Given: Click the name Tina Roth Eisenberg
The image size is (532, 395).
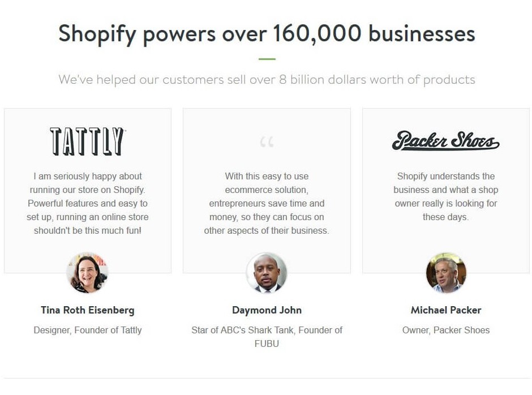Looking at the screenshot, I should 88,310.
